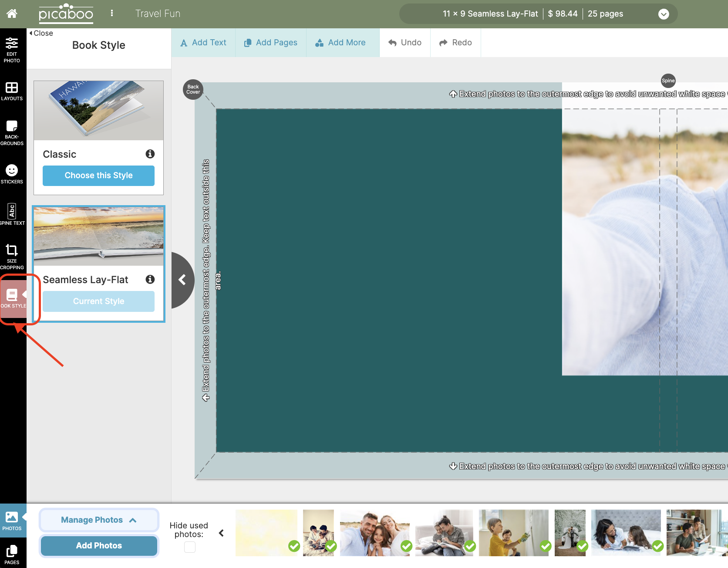Click the Current Style button
This screenshot has height=568, width=728.
tap(98, 301)
